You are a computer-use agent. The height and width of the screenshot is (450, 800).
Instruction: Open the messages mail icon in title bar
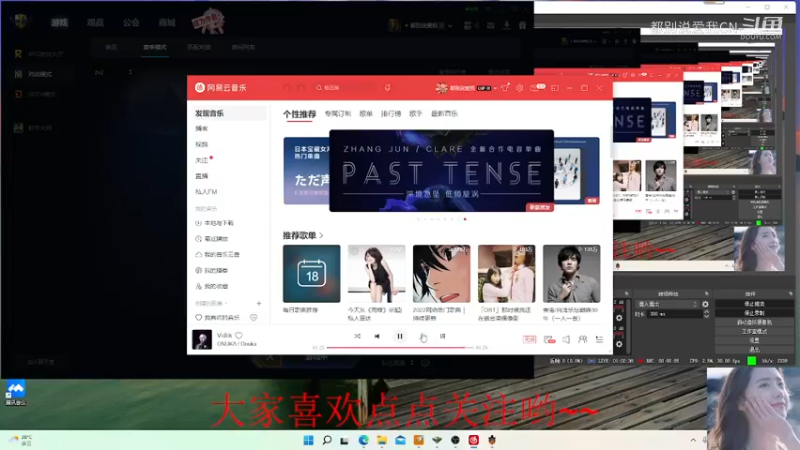[x=535, y=88]
